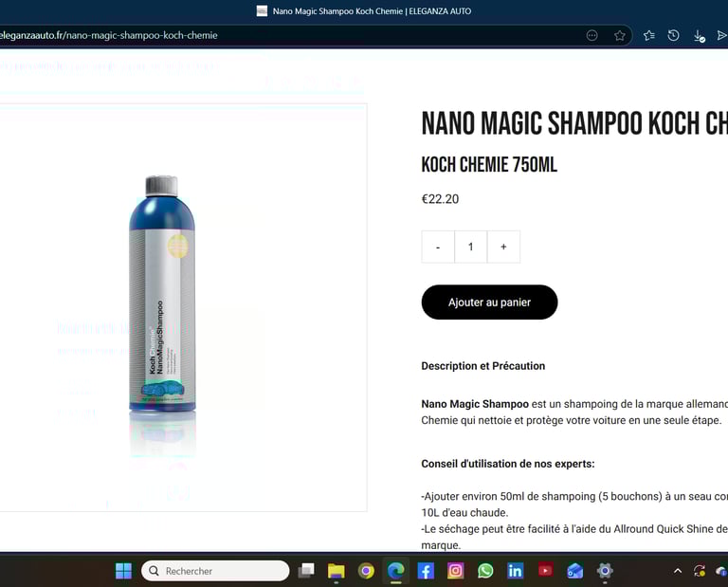The image size is (728, 587).
Task: Decrease quantity with the minus button
Action: click(x=438, y=247)
